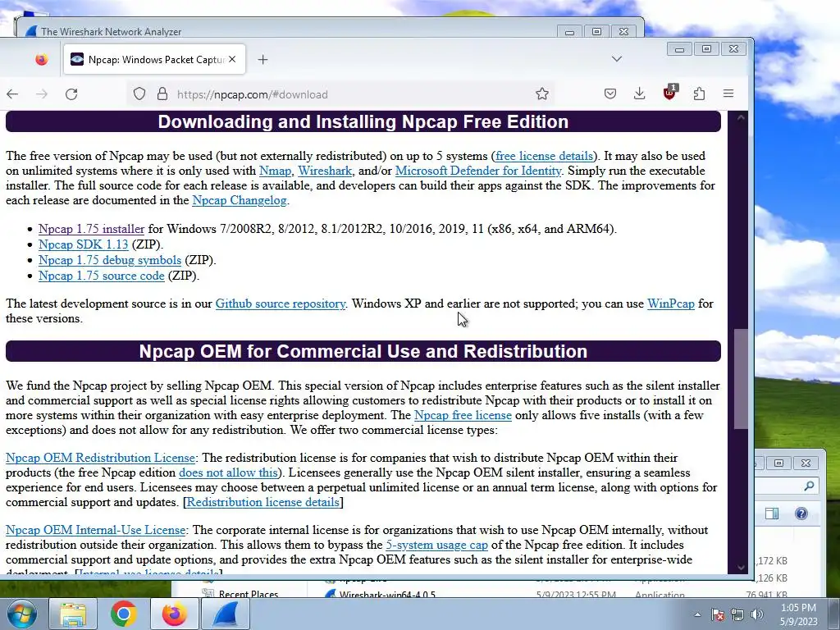Screen dimensions: 840x630
Task: Follow the 'does not allow this' link
Action: [x=228, y=473]
